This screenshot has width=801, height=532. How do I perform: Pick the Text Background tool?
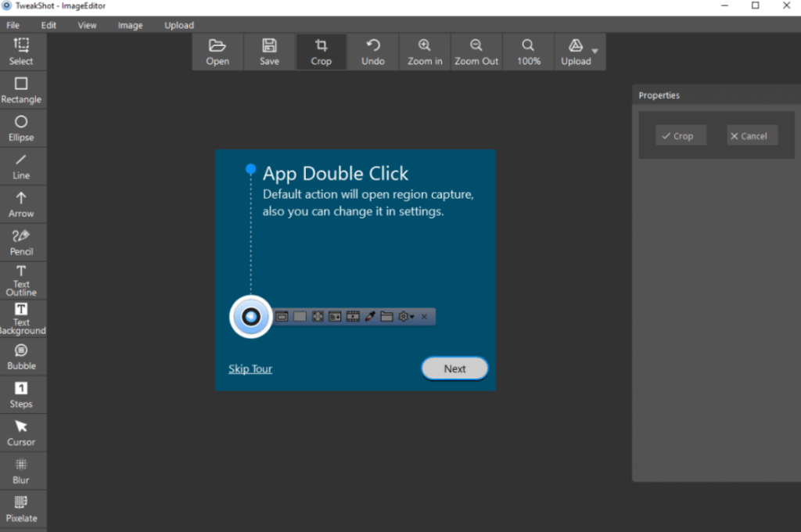point(21,318)
